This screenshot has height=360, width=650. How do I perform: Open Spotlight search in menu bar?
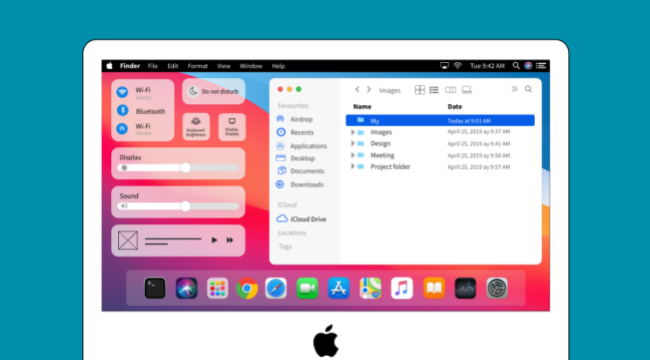pos(516,66)
